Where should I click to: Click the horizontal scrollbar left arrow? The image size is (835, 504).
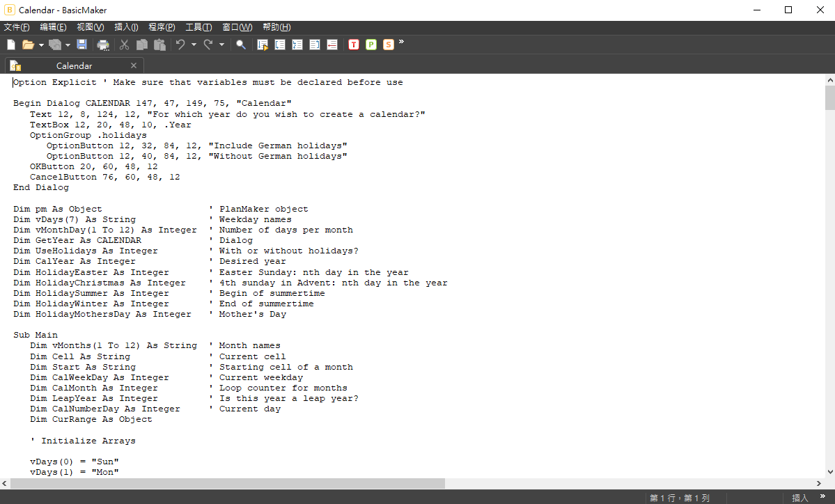(5, 483)
